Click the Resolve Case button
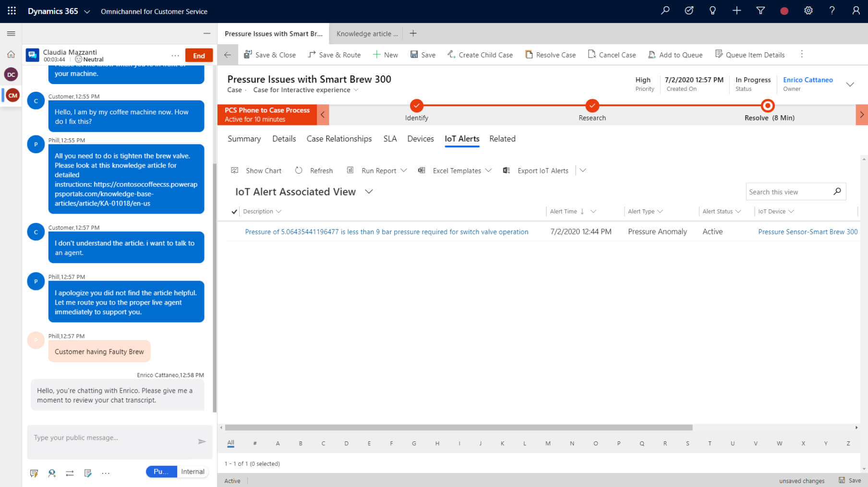Screen dimensions: 868x487 tap(550, 54)
